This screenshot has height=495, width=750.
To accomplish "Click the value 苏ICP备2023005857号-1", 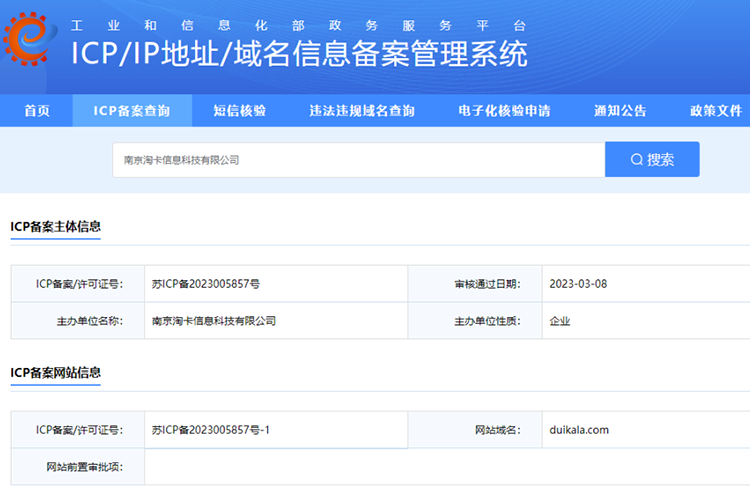I will [x=210, y=430].
